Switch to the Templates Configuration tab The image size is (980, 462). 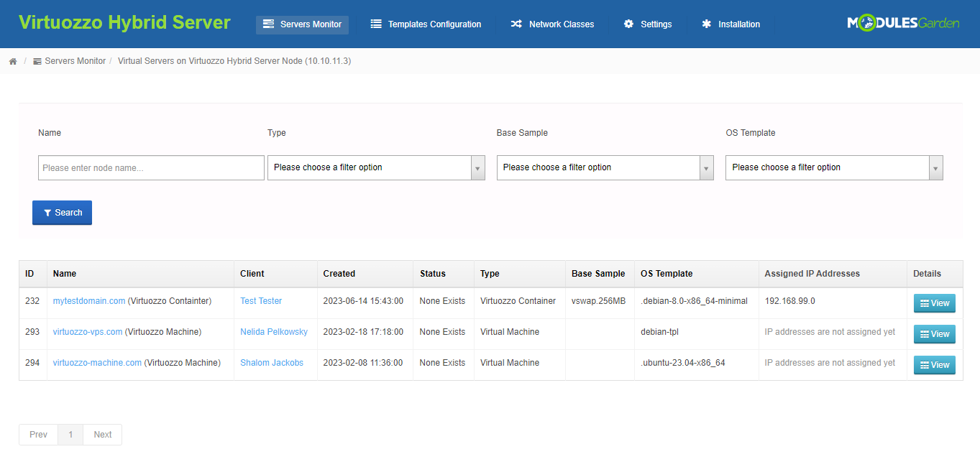tap(426, 24)
